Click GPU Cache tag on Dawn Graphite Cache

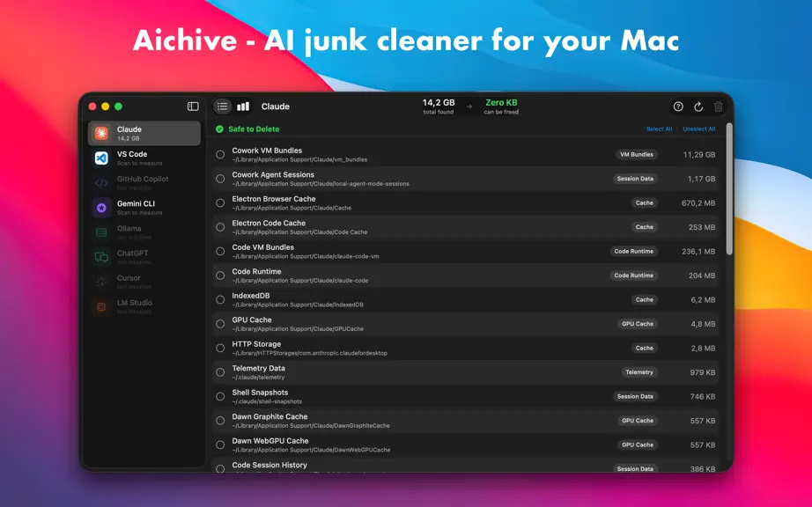638,421
